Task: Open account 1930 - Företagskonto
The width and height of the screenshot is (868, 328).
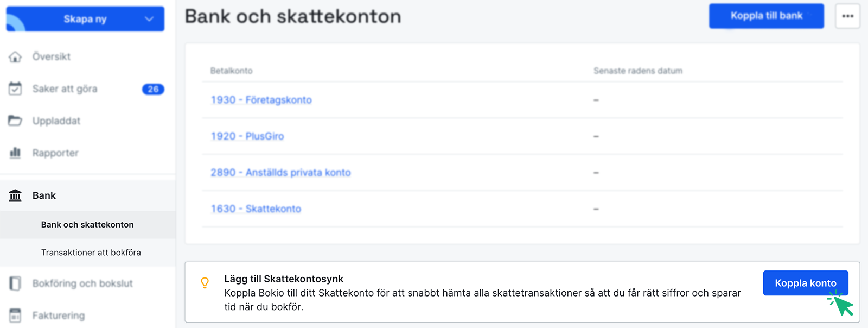Action: (261, 100)
